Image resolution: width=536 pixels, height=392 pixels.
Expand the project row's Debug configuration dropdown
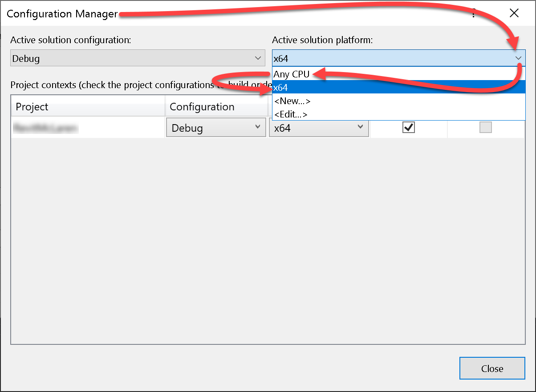(216, 128)
